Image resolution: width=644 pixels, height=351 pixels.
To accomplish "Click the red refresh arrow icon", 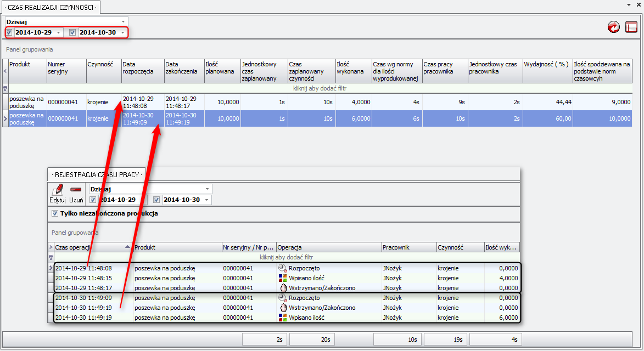I will tap(613, 27).
